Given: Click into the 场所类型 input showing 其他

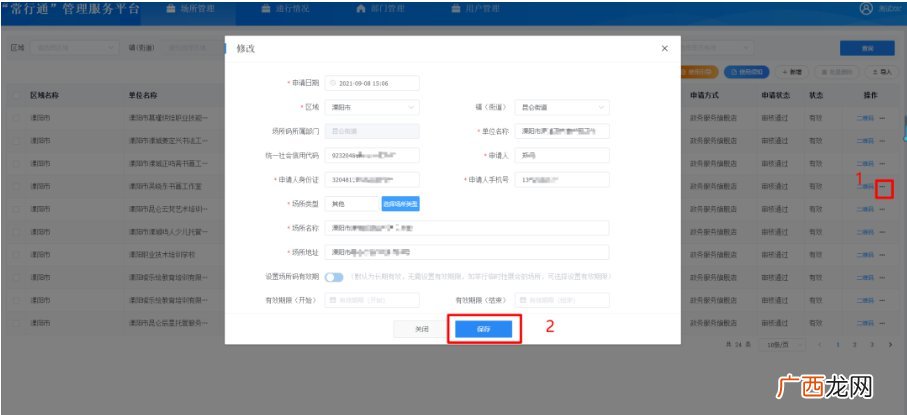Looking at the screenshot, I should pyautogui.click(x=353, y=204).
